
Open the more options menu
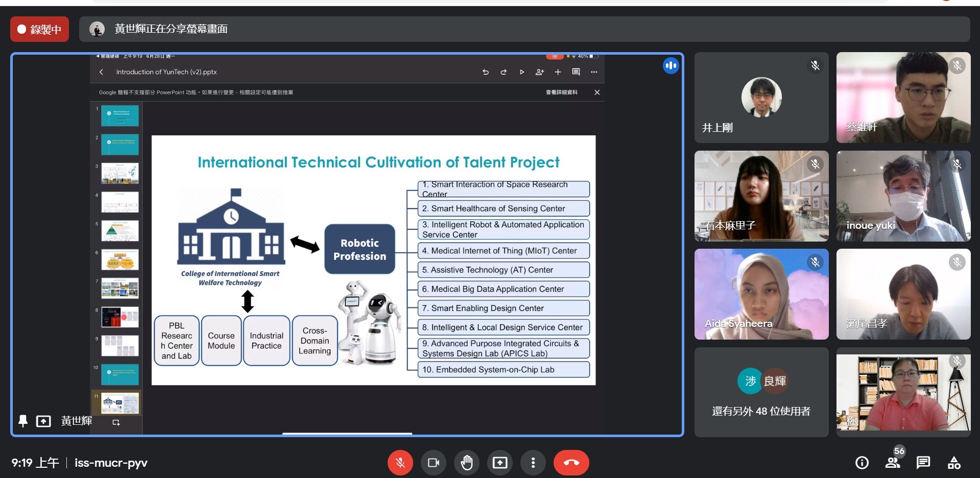click(x=533, y=463)
